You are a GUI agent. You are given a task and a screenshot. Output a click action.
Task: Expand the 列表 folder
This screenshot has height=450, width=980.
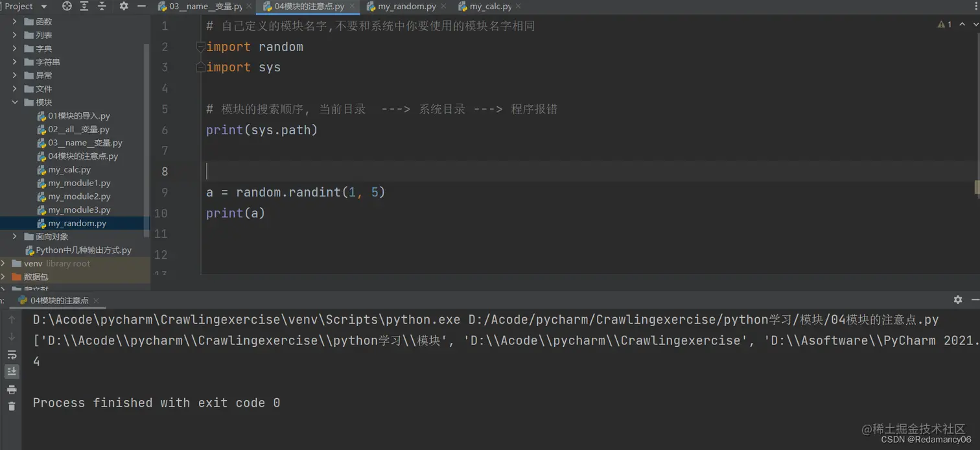click(15, 35)
